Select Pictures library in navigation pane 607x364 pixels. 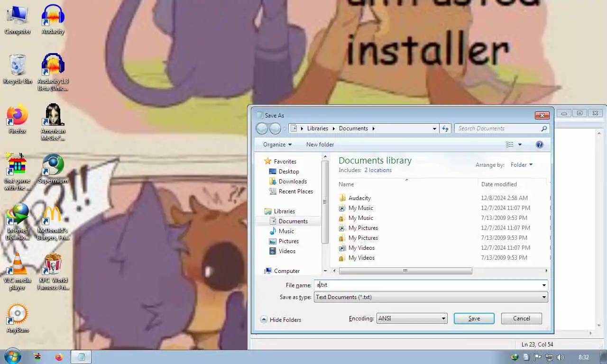288,241
